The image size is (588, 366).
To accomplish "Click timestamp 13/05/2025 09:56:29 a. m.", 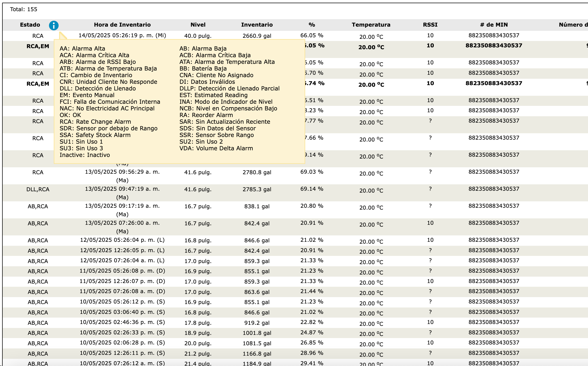I will [x=122, y=172].
